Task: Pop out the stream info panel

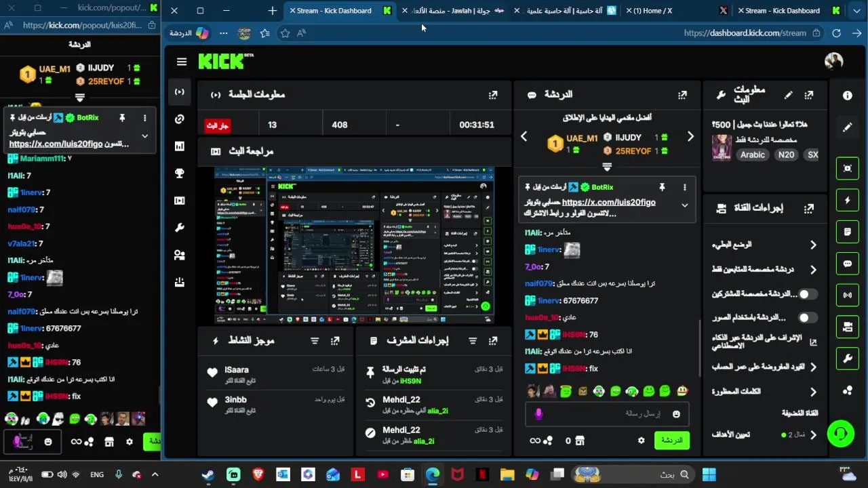Action: [808, 95]
